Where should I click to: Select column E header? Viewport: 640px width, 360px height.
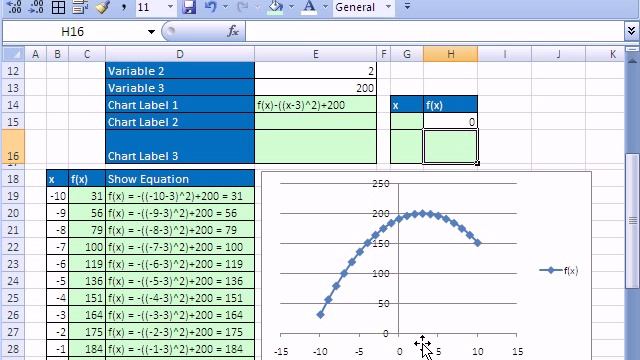[316, 54]
